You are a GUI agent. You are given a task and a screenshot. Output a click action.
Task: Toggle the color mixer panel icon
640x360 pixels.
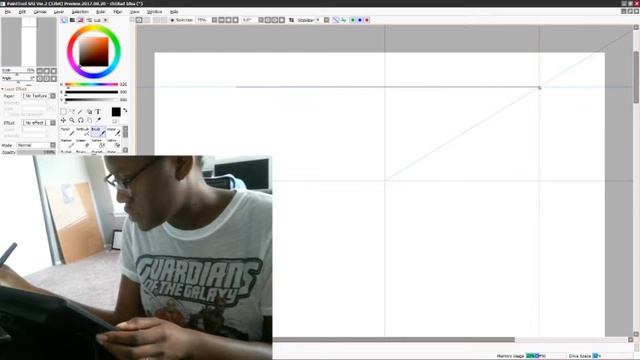[89, 20]
